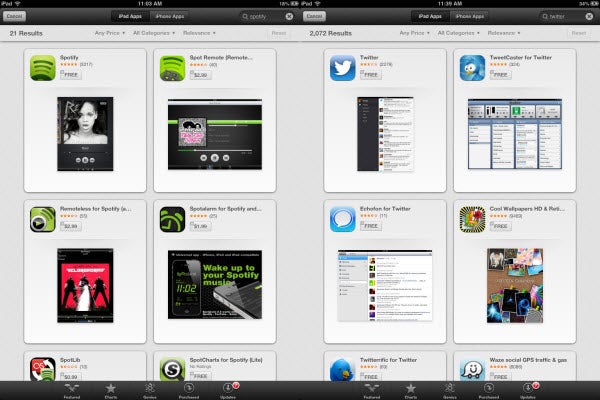Expand Relevance sort in spotify results
This screenshot has height=400, width=600.
(x=199, y=33)
